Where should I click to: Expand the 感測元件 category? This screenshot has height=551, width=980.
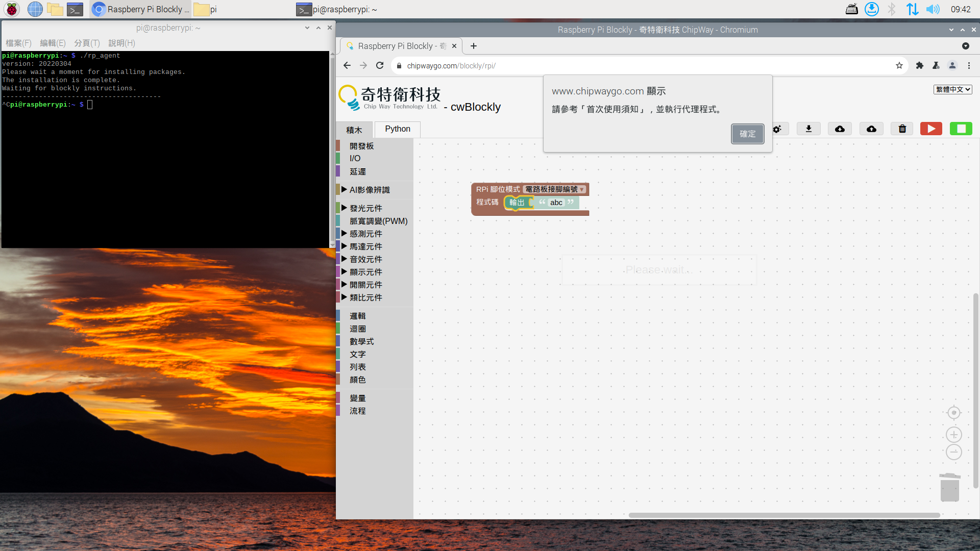point(365,234)
